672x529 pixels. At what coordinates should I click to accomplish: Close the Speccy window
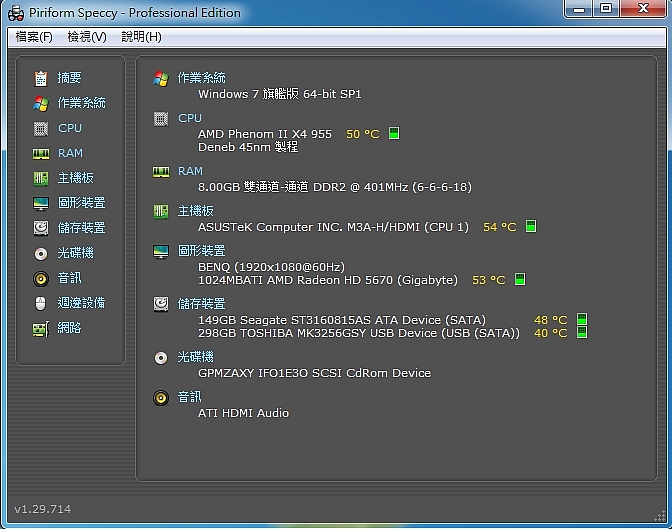click(x=643, y=9)
